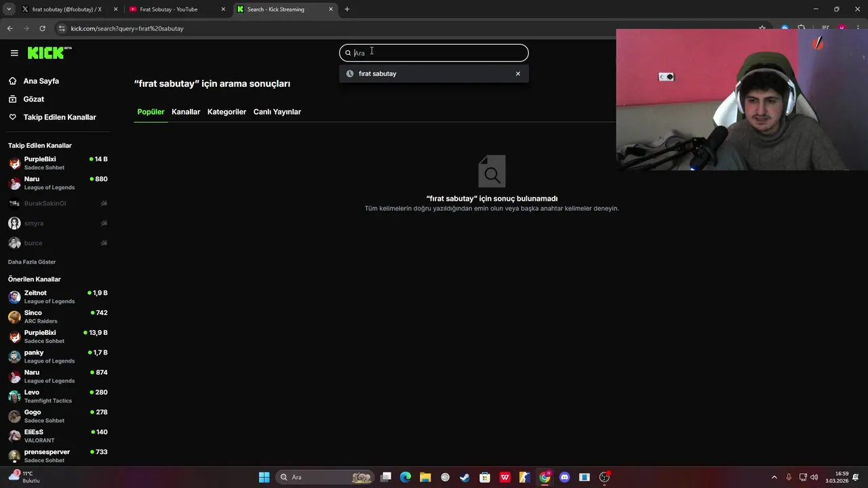
Task: Open recommended channel Sinco
Action: coord(58,317)
